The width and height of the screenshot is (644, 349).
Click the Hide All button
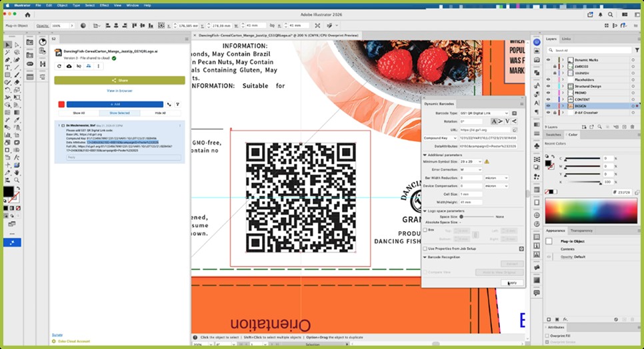160,113
